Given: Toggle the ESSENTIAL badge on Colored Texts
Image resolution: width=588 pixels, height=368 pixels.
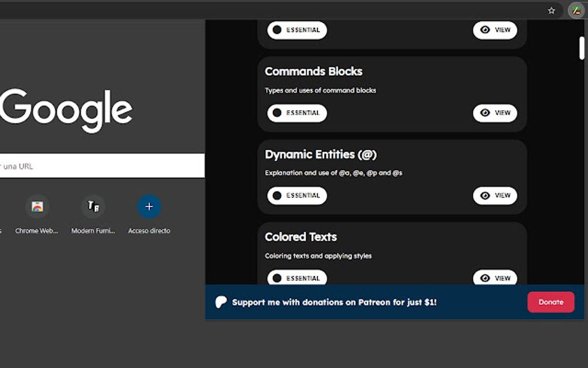Looking at the screenshot, I should click(296, 278).
